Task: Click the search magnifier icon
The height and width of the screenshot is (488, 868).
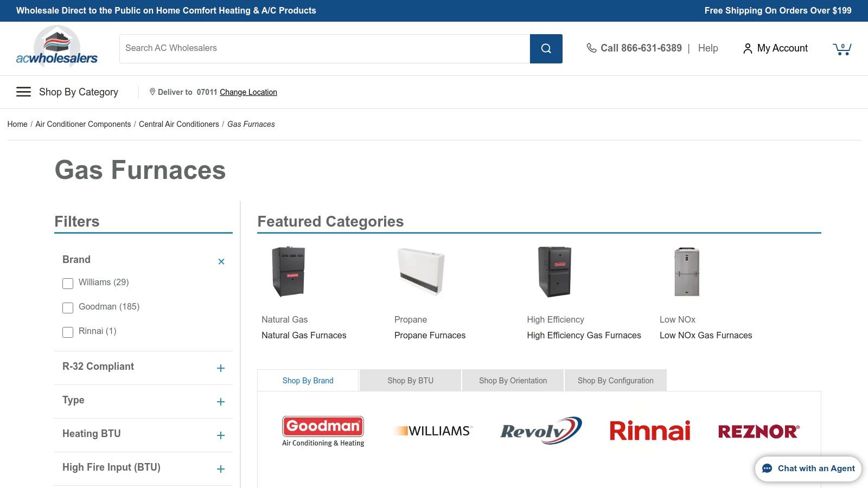Action: [546, 48]
